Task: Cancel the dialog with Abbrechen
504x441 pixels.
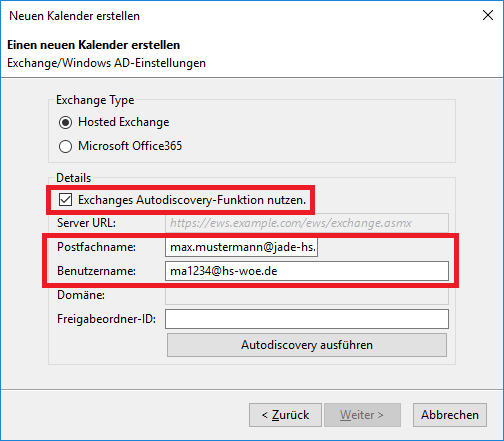Action: tap(450, 415)
